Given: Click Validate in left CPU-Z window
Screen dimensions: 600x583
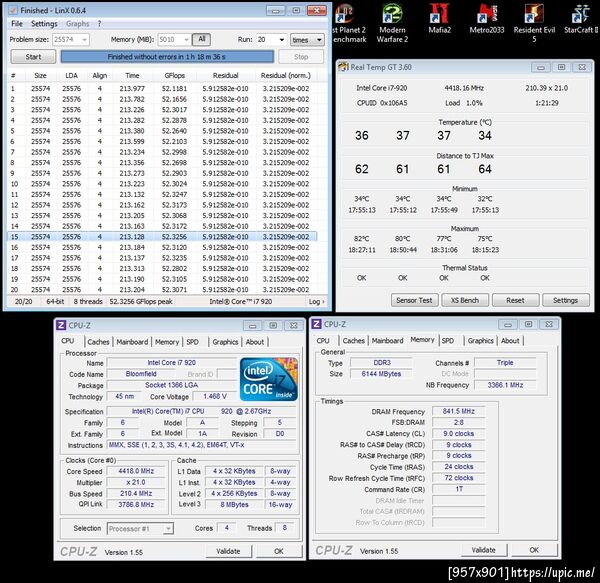Looking at the screenshot, I should [228, 551].
